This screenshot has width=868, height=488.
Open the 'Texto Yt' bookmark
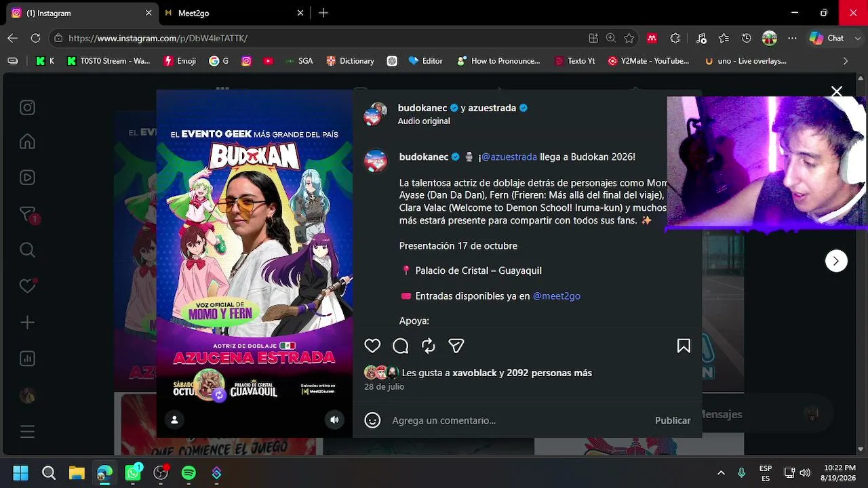[574, 61]
